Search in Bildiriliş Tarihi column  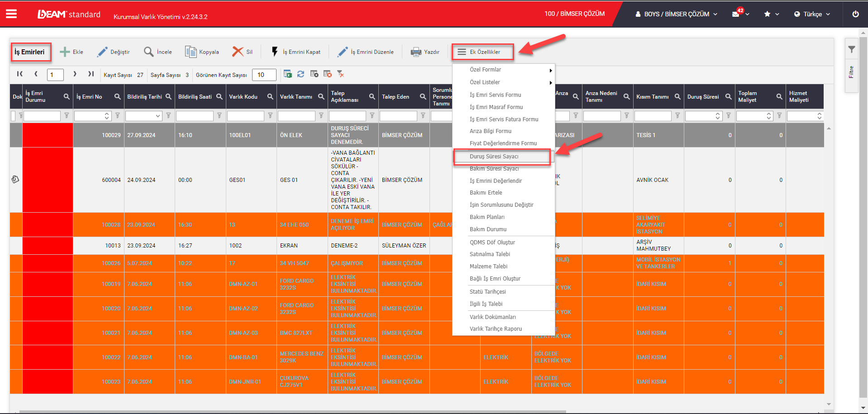click(168, 96)
